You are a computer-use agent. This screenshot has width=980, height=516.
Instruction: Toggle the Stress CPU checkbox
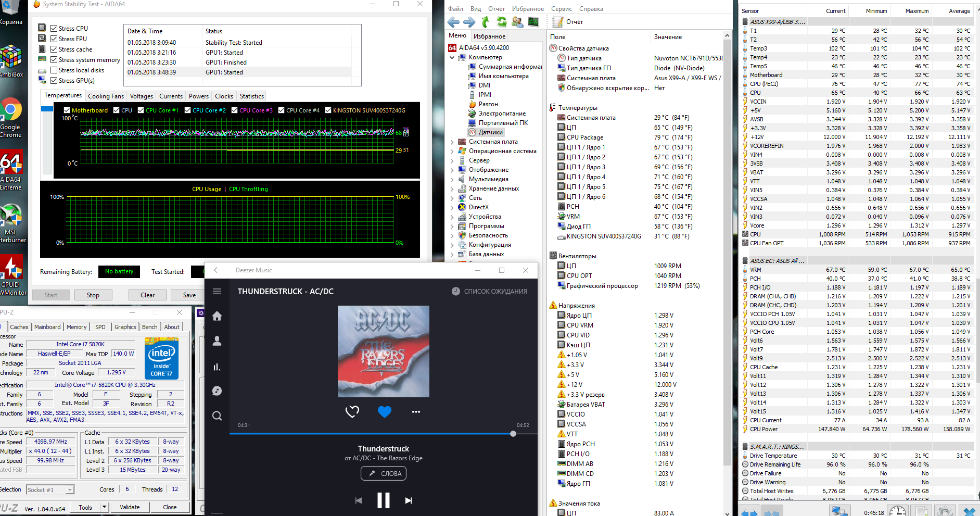[x=54, y=28]
